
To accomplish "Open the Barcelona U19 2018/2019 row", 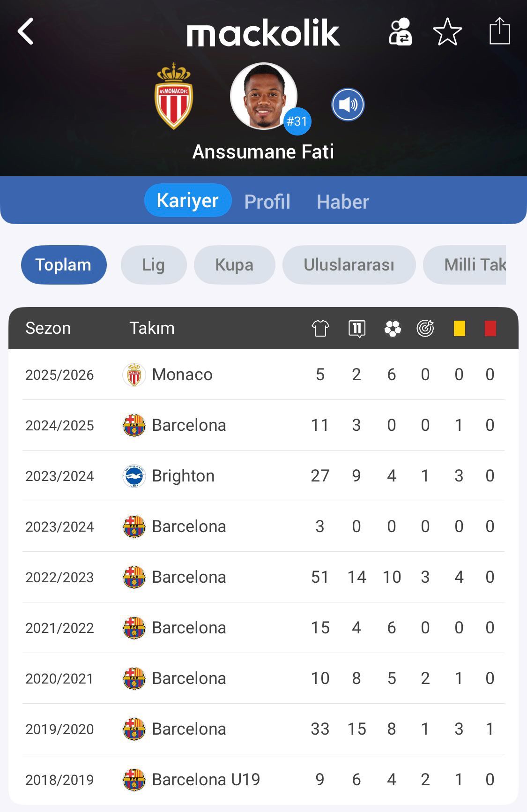I will 262,780.
